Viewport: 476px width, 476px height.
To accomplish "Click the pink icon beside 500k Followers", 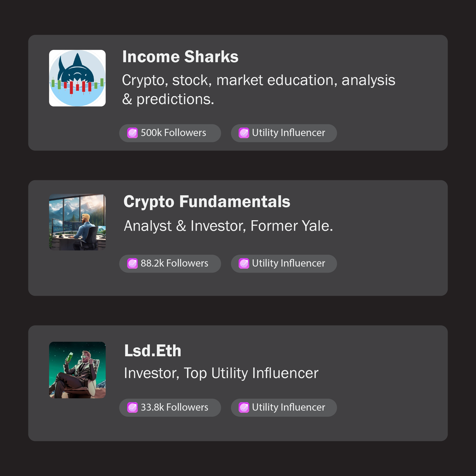I will [x=132, y=133].
